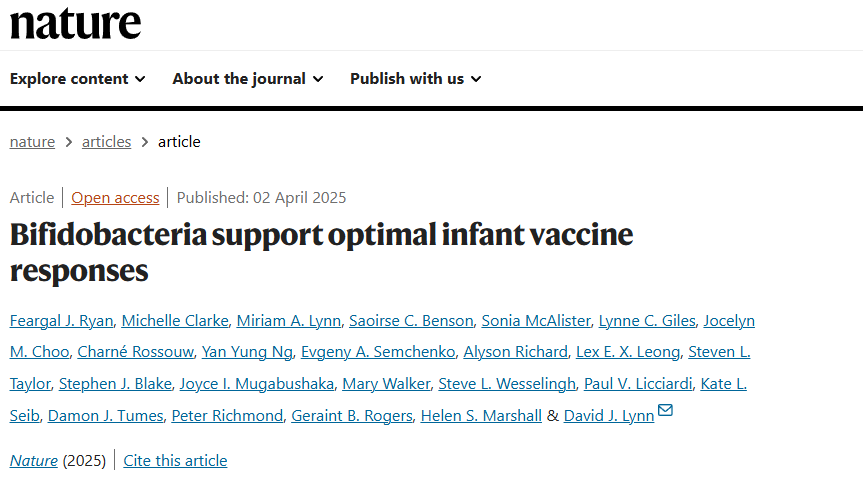Viewport: 863px width, 481px height.
Task: Open the About the journal menu
Action: coord(248,79)
